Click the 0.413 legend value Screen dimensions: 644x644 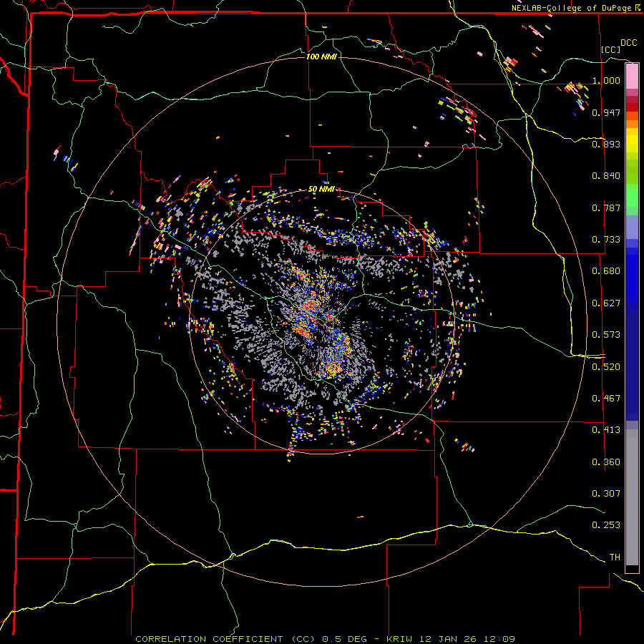(606, 430)
